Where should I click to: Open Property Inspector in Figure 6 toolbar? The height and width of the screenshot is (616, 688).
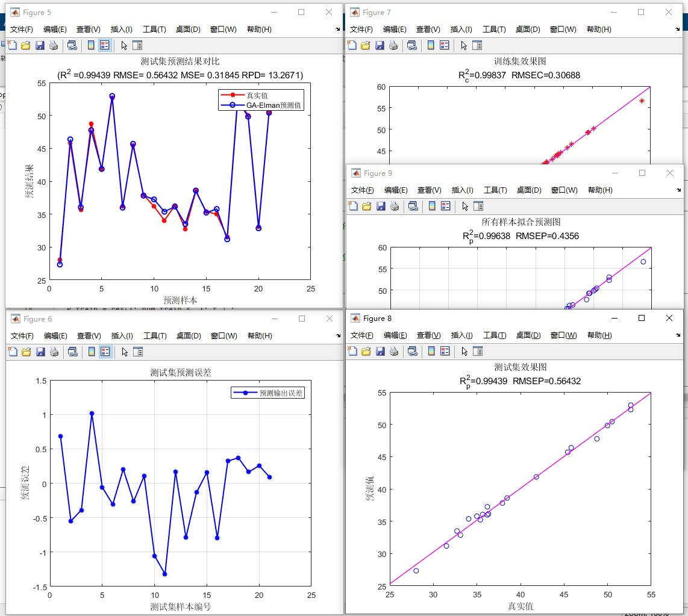[138, 352]
